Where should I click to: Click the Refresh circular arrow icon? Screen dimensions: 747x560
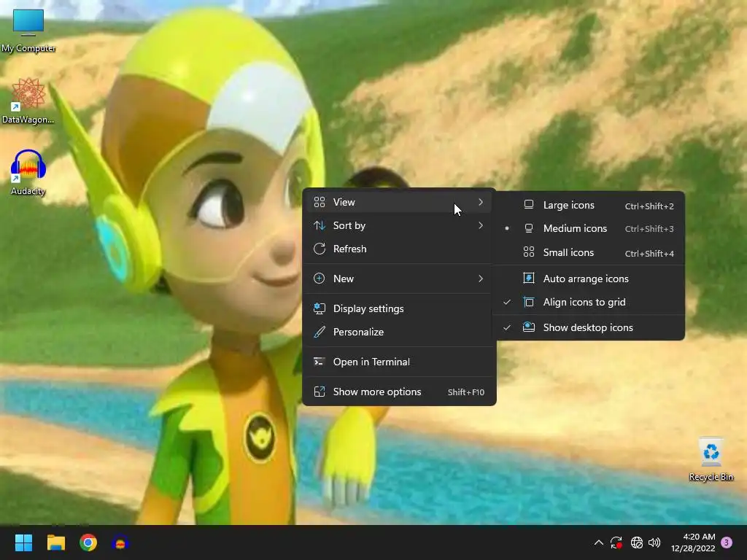(320, 249)
